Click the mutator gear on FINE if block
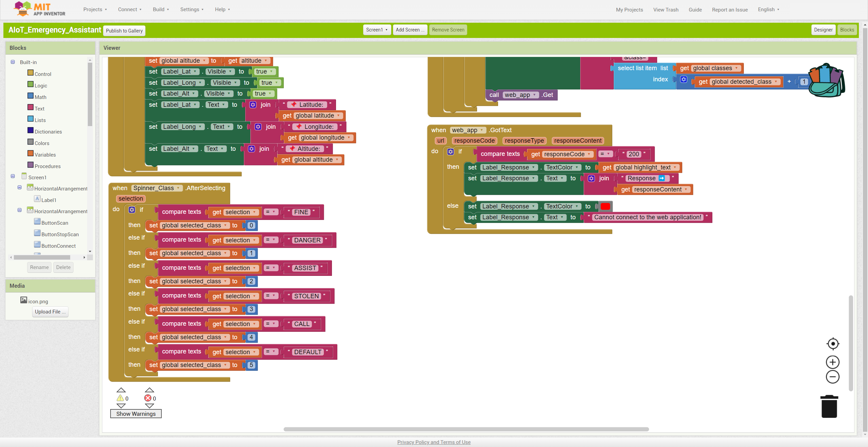Image resolution: width=868 pixels, height=447 pixels. (x=132, y=210)
